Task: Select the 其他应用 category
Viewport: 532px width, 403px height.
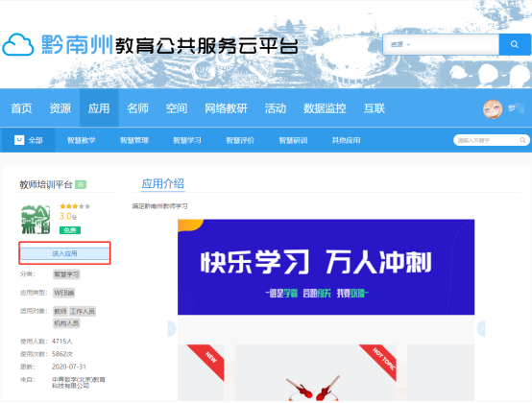Action: pos(346,140)
